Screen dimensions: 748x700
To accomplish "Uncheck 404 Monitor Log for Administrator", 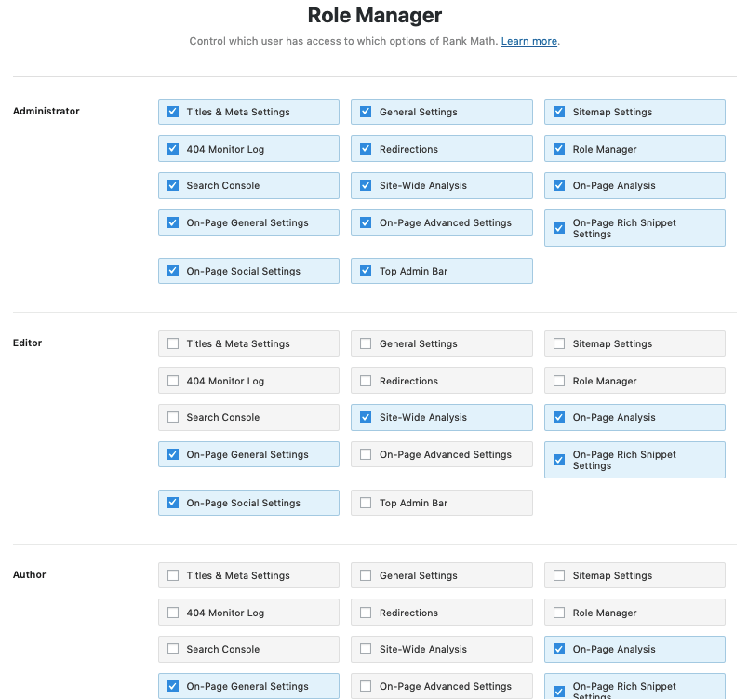I will click(172, 148).
